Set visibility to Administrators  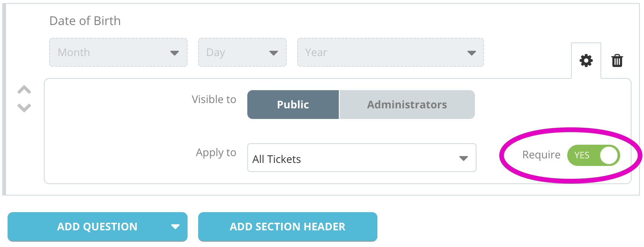[407, 105]
